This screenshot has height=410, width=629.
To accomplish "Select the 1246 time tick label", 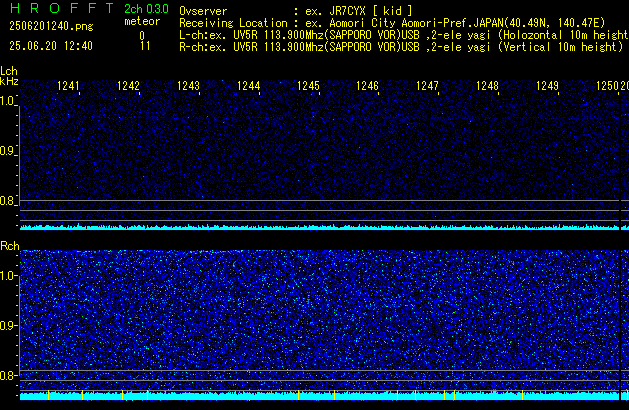I will point(367,86).
